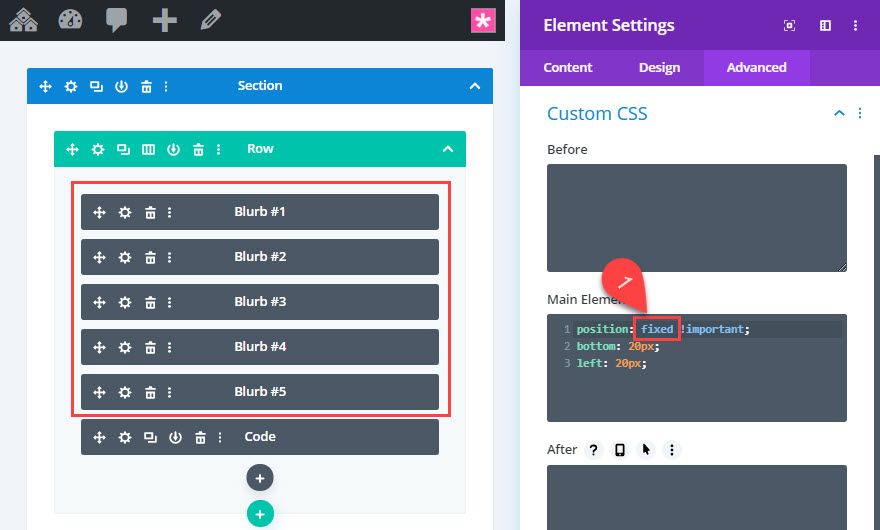Screen dimensions: 880x530
Task: Open the comments speech bubble icon
Action: point(116,20)
